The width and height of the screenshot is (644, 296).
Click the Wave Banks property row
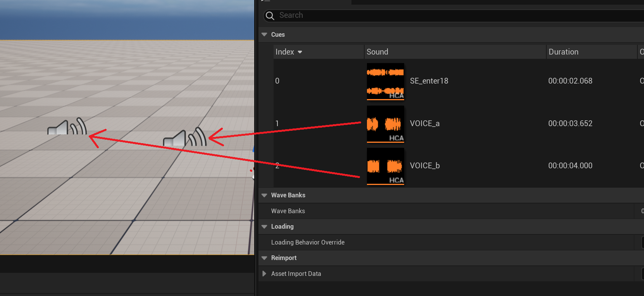288,211
